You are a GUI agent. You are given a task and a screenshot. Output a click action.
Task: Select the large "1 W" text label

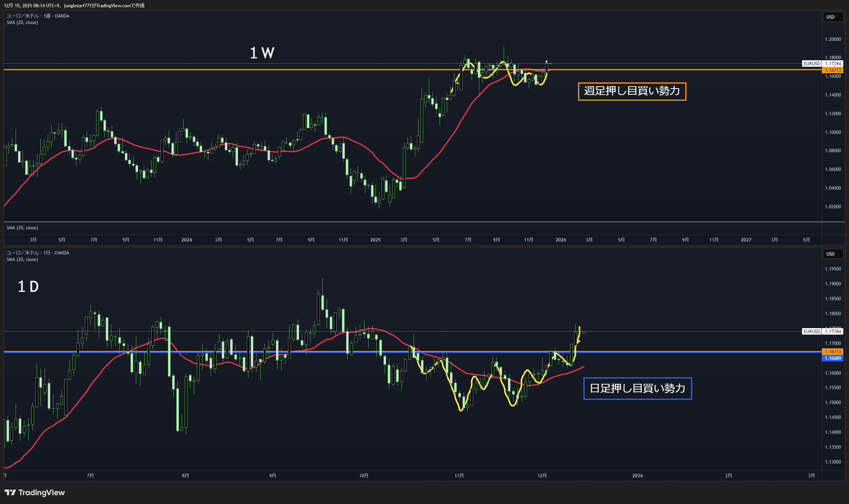(x=262, y=53)
